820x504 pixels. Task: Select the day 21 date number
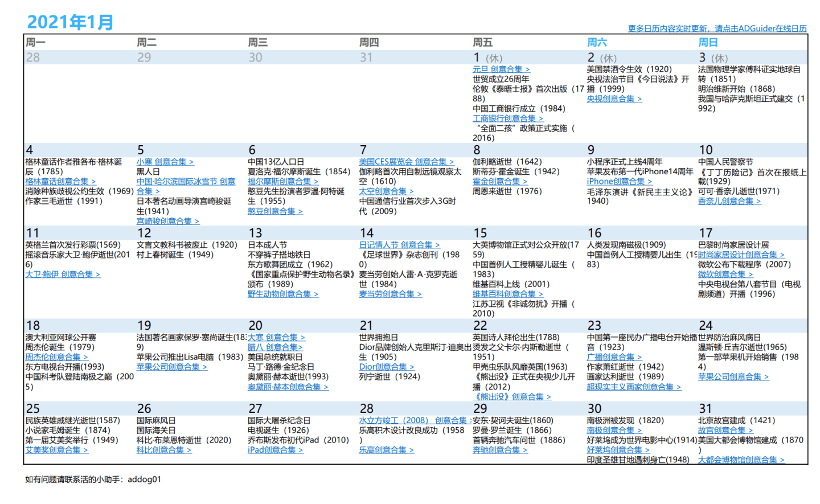366,326
